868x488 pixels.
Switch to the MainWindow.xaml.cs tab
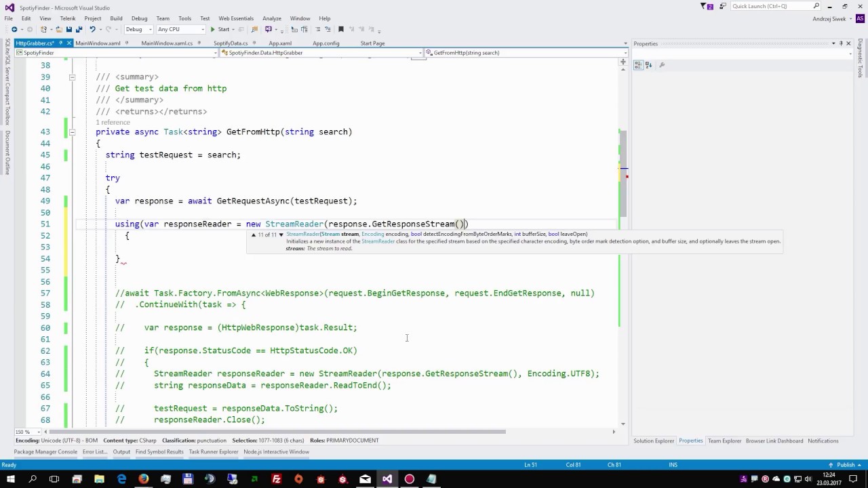pyautogui.click(x=167, y=43)
